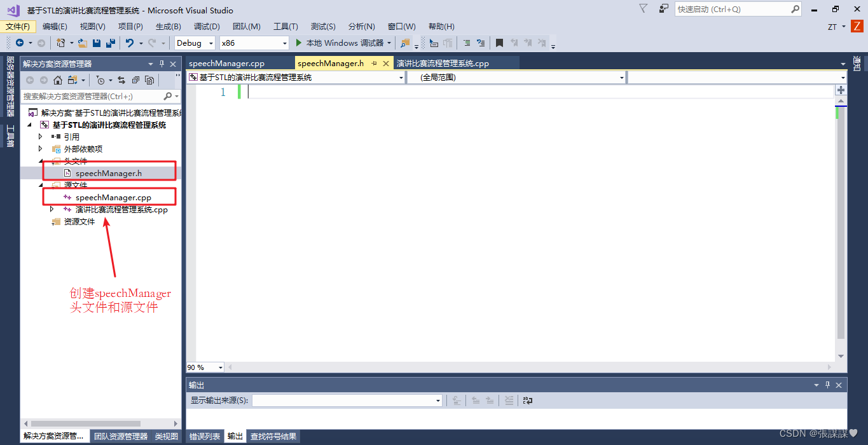
Task: Click the feedback smiley icon in title bar
Action: point(664,9)
